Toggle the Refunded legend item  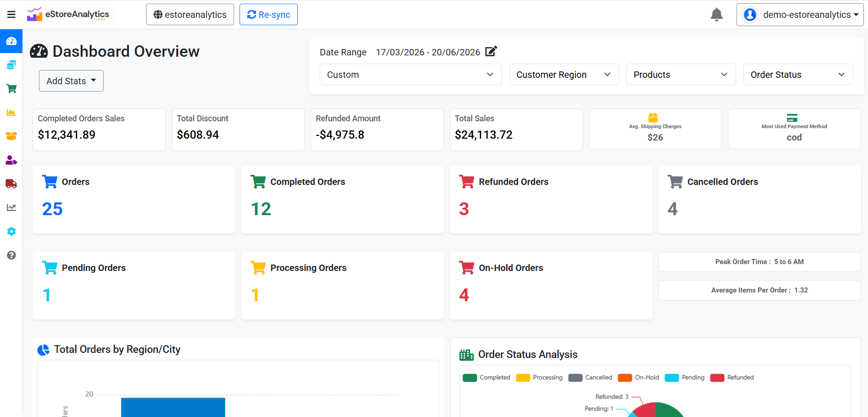(x=732, y=378)
